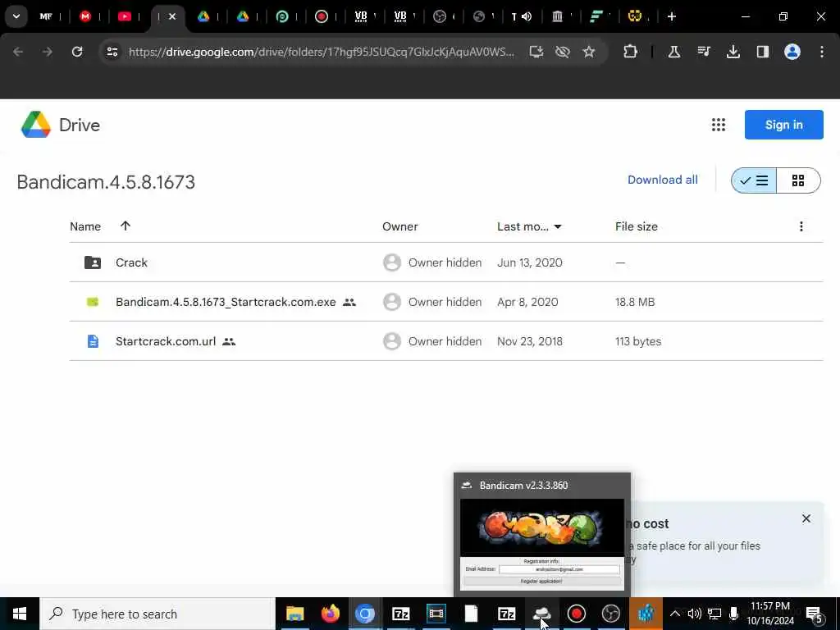Bookmark this page with the star icon
The image size is (840, 630).
(589, 52)
